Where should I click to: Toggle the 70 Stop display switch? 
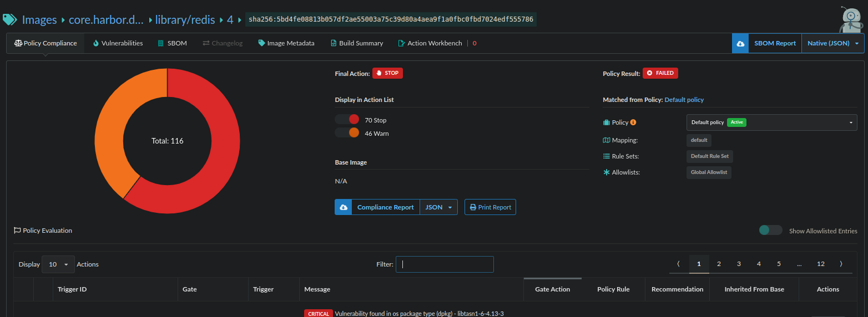(347, 120)
